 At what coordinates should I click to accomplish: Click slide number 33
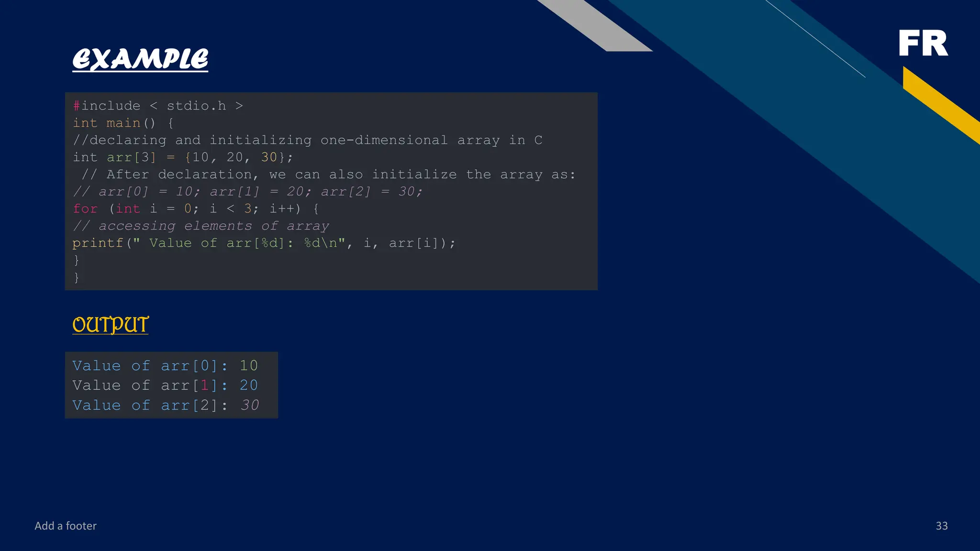[x=941, y=526]
